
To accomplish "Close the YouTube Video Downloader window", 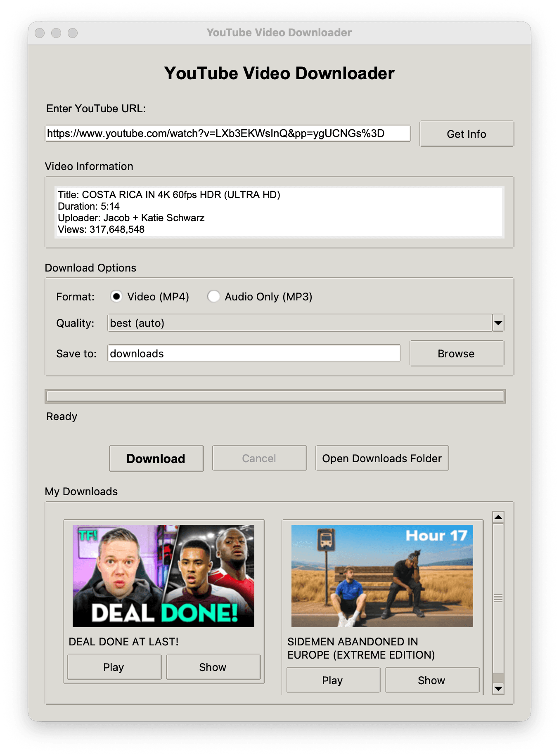I will [x=40, y=33].
